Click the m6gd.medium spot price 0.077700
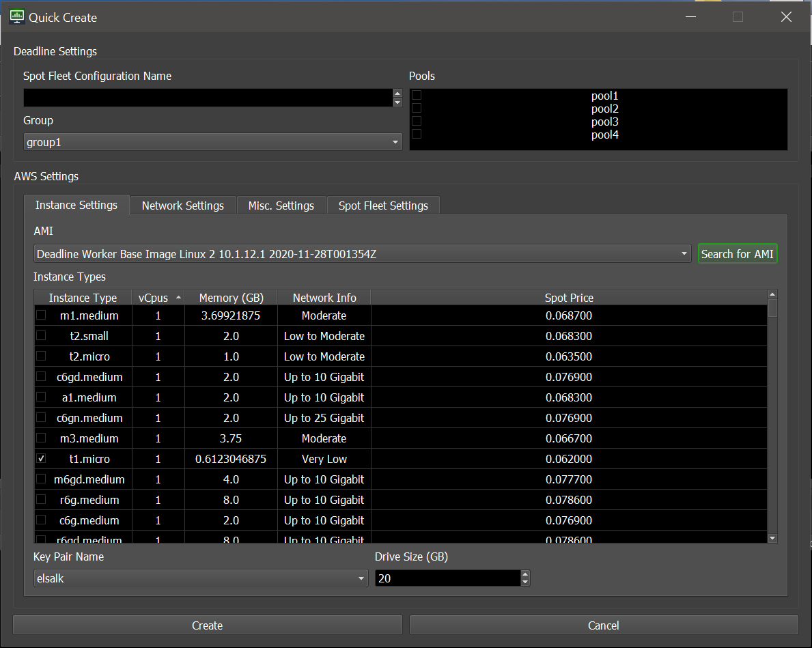This screenshot has height=648, width=812. [569, 479]
